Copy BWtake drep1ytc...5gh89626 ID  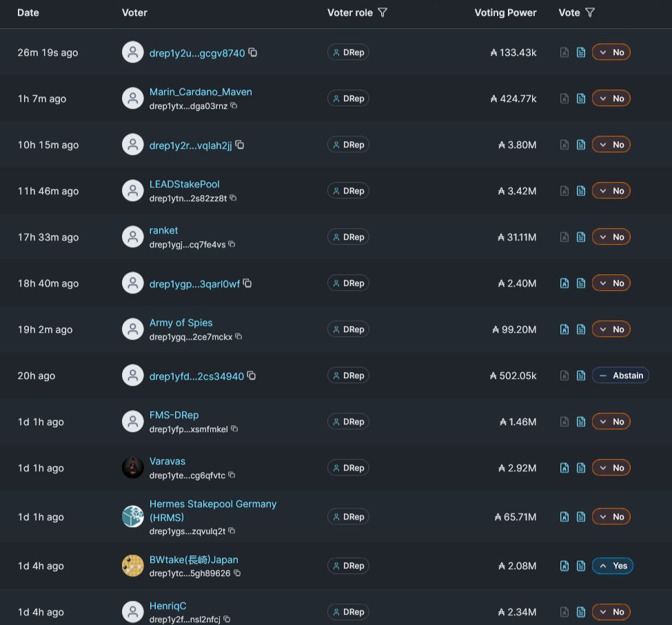point(237,573)
